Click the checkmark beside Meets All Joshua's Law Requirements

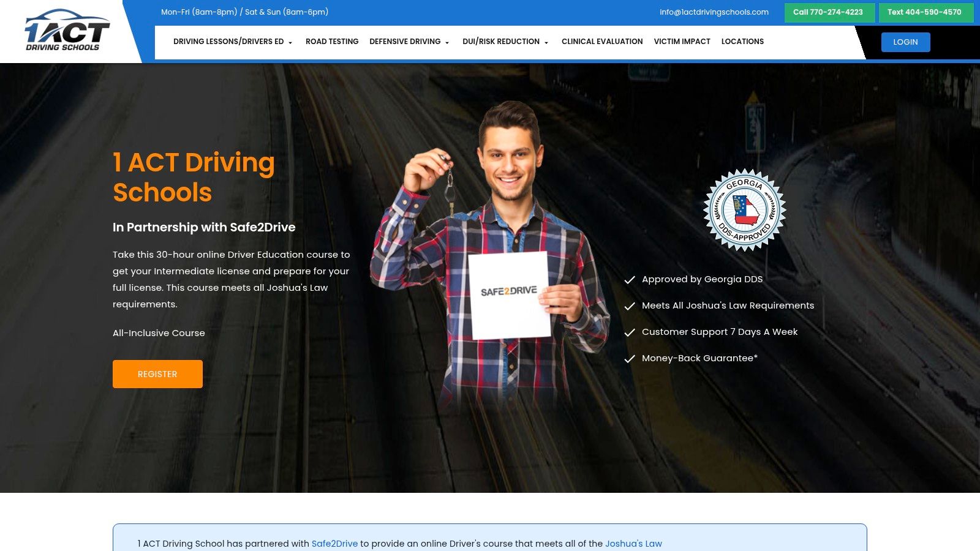tap(630, 306)
